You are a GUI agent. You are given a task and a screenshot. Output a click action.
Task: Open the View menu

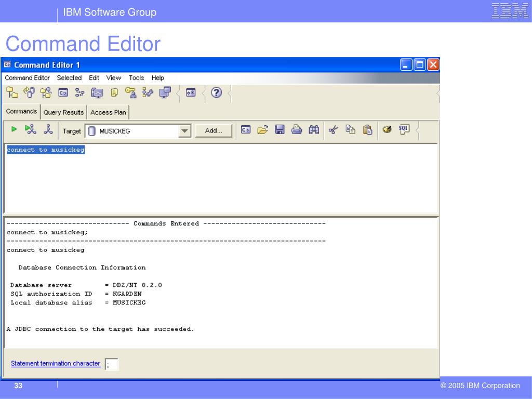coord(114,78)
